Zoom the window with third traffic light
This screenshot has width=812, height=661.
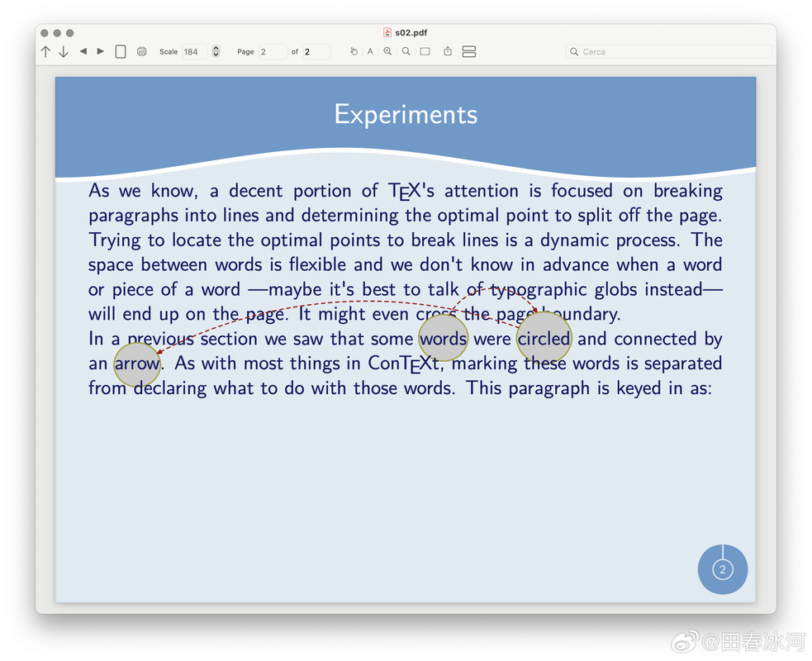coord(70,33)
